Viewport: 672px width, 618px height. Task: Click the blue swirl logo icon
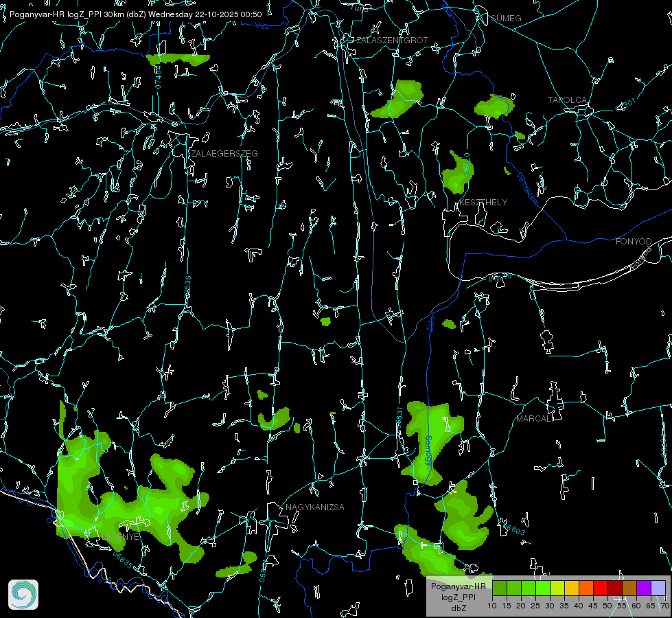pos(23,595)
